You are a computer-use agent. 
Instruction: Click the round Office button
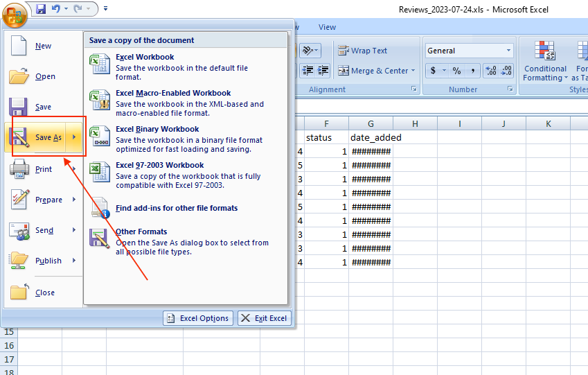point(15,15)
